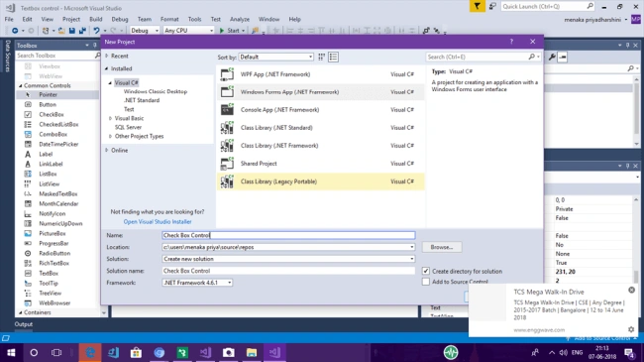
Task: Select Console App (.NET Framework) template
Action: click(x=320, y=110)
